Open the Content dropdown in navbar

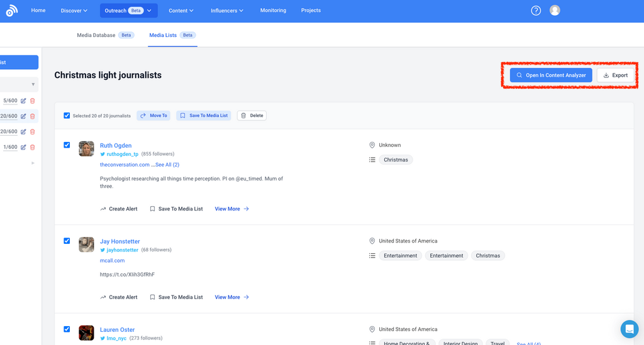point(181,11)
